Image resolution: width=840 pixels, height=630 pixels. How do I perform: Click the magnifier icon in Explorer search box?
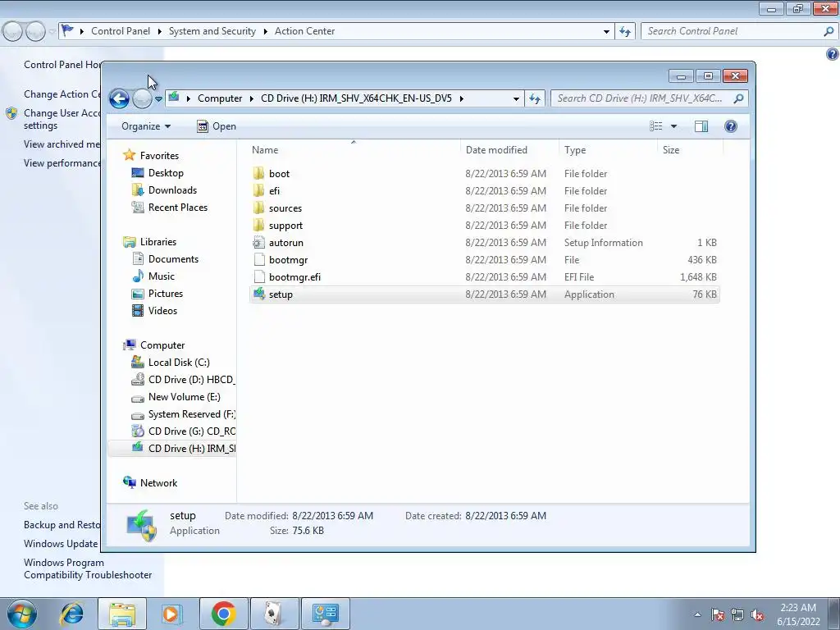click(739, 98)
